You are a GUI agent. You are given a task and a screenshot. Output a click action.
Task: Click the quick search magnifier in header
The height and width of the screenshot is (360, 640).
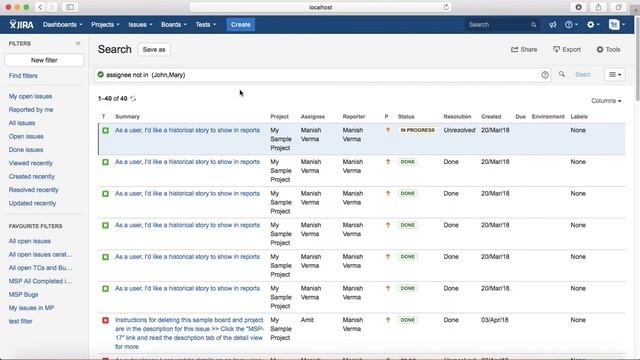(533, 25)
